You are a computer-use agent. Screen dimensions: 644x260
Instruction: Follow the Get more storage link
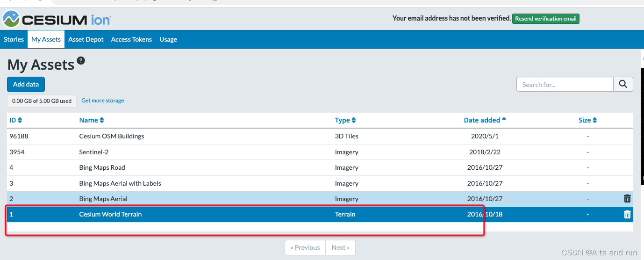pos(103,101)
